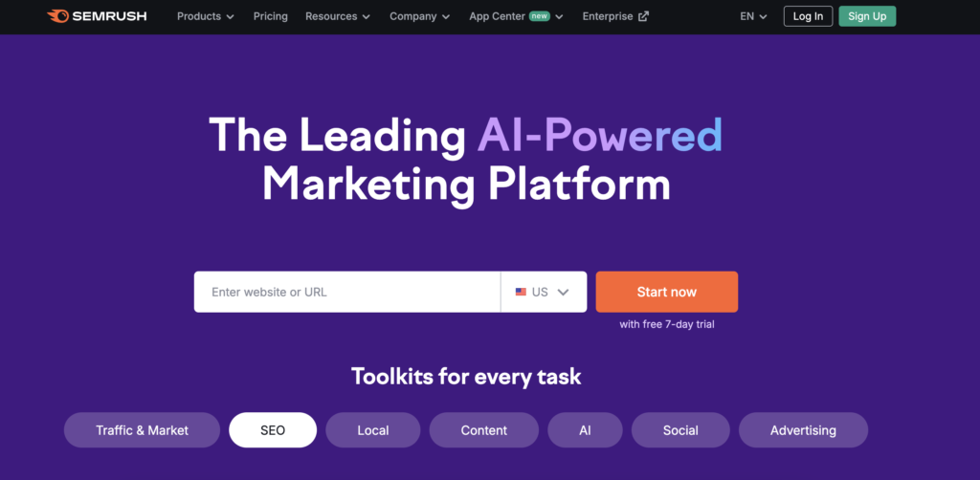Open the US country database dropdown
Viewport: 980px width, 480px height.
point(544,292)
